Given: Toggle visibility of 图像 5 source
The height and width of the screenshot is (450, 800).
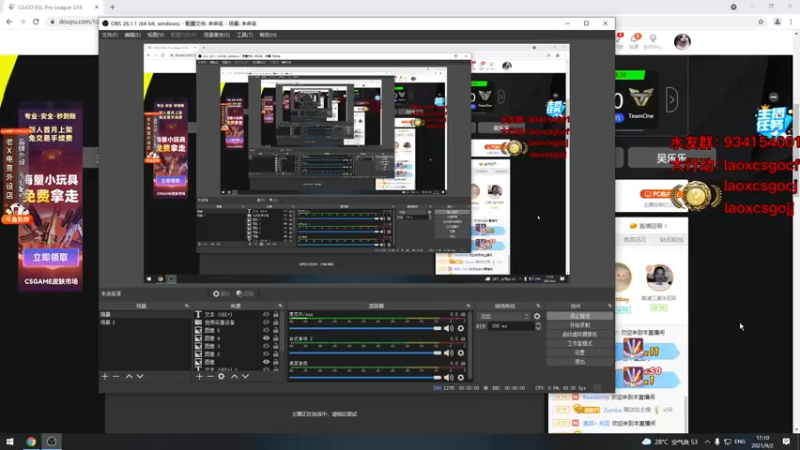Looking at the screenshot, I should coord(266,330).
